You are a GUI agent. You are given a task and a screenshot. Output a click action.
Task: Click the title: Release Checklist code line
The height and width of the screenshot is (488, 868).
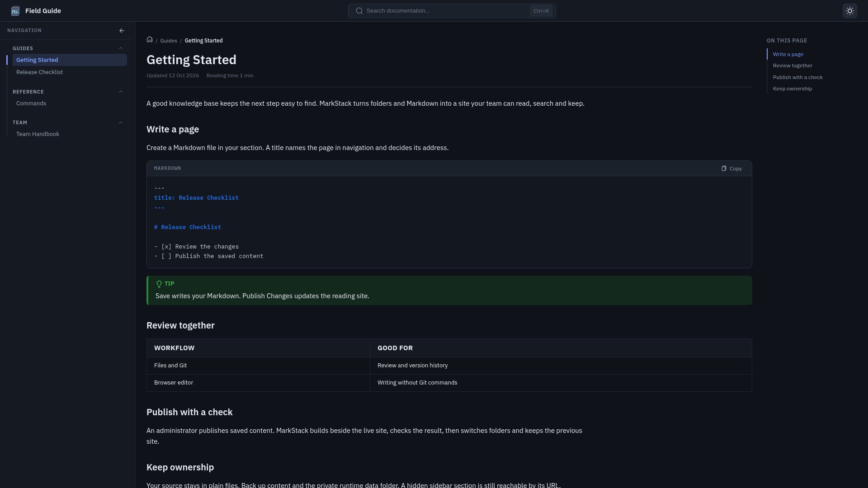pyautogui.click(x=196, y=198)
